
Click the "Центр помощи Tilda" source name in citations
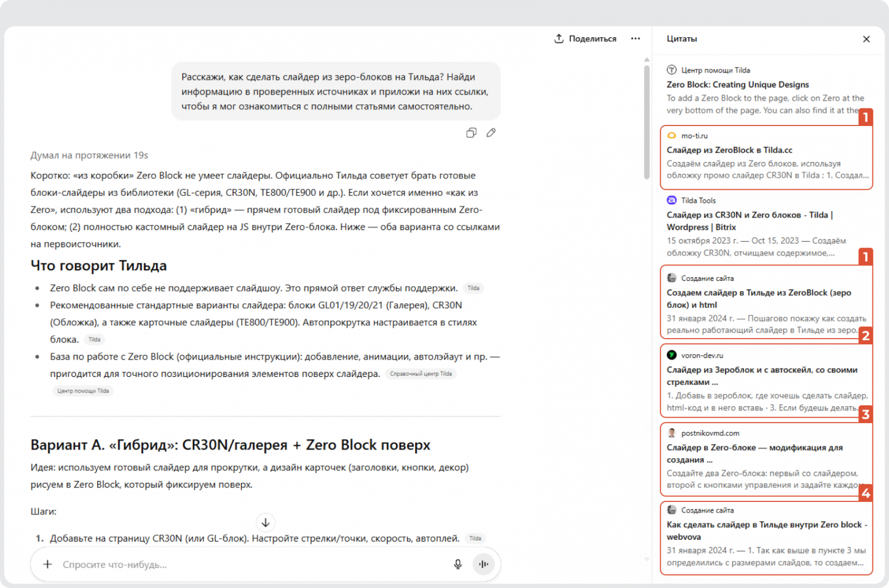click(x=716, y=70)
